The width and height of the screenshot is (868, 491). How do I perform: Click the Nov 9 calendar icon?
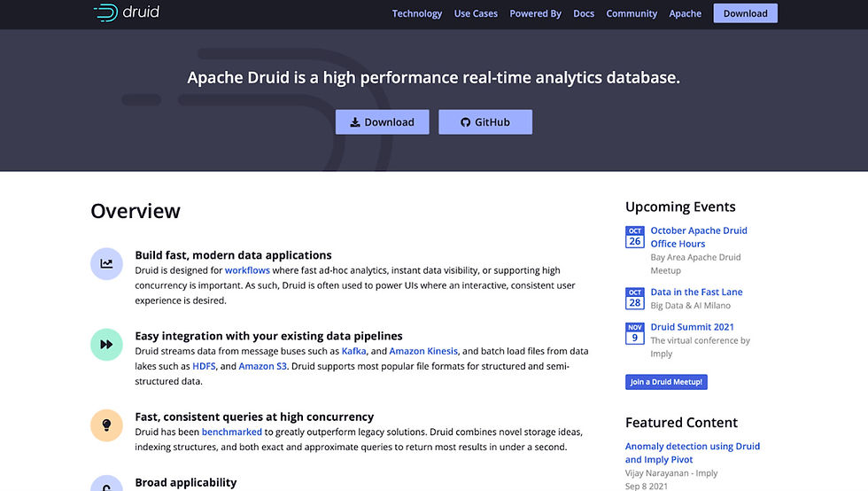[x=634, y=333]
